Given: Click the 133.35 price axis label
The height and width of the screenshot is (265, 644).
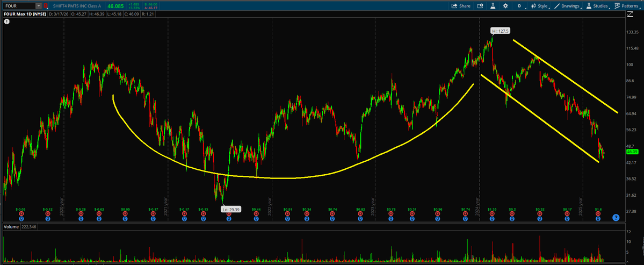Looking at the screenshot, I should [x=633, y=32].
